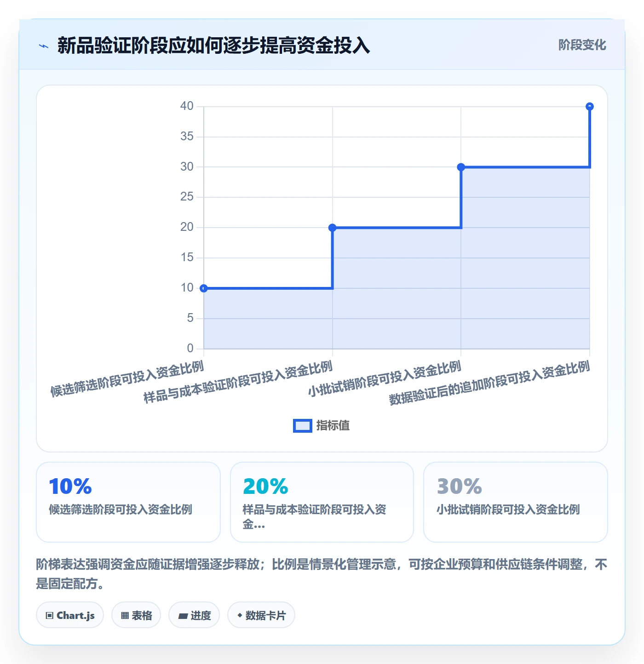Click axis label 数据验证后的追加阶段可投入资金比例
The width and height of the screenshot is (644, 664).
pos(489,383)
